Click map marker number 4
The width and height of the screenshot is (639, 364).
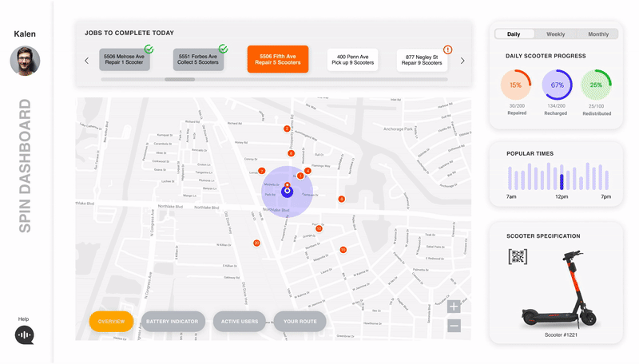[308, 171]
